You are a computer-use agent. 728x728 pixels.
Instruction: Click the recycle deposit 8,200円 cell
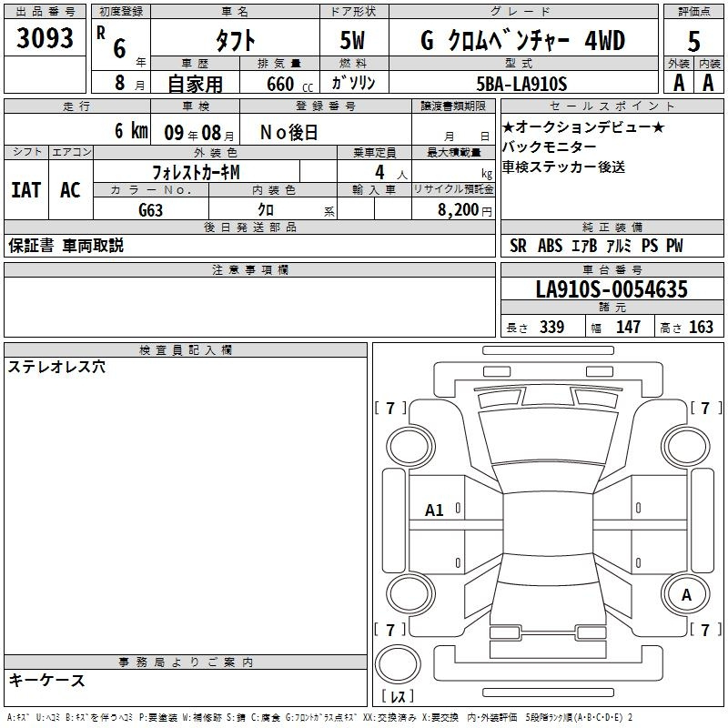pos(453,210)
